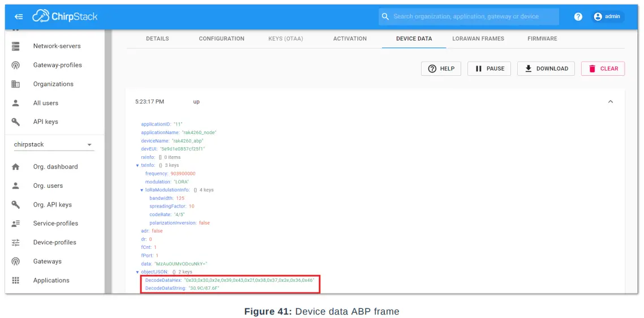Click the search magnifier icon
The width and height of the screenshot is (644, 318).
tap(385, 17)
